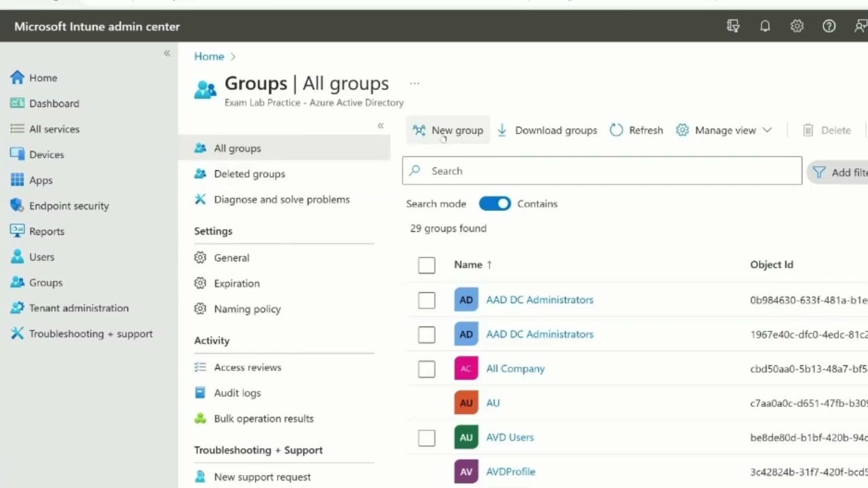
Task: Check the first AAD DC Administrators row checkbox
Action: coord(427,300)
